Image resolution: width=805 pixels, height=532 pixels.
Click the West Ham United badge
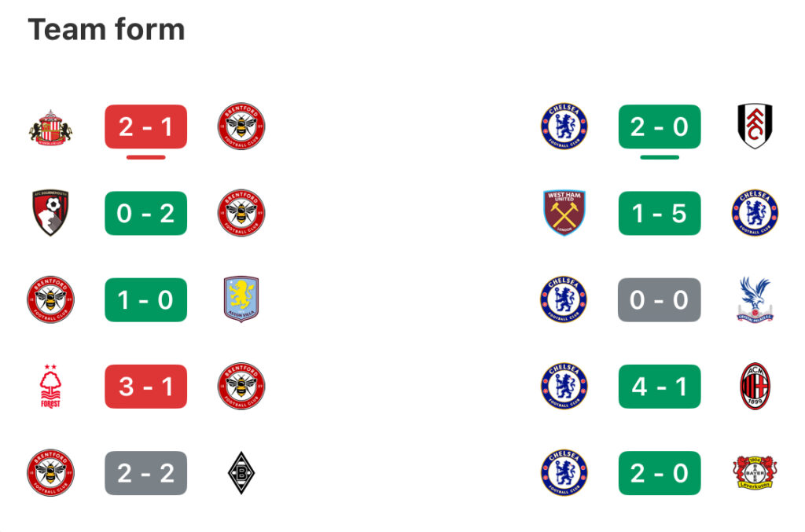564,213
